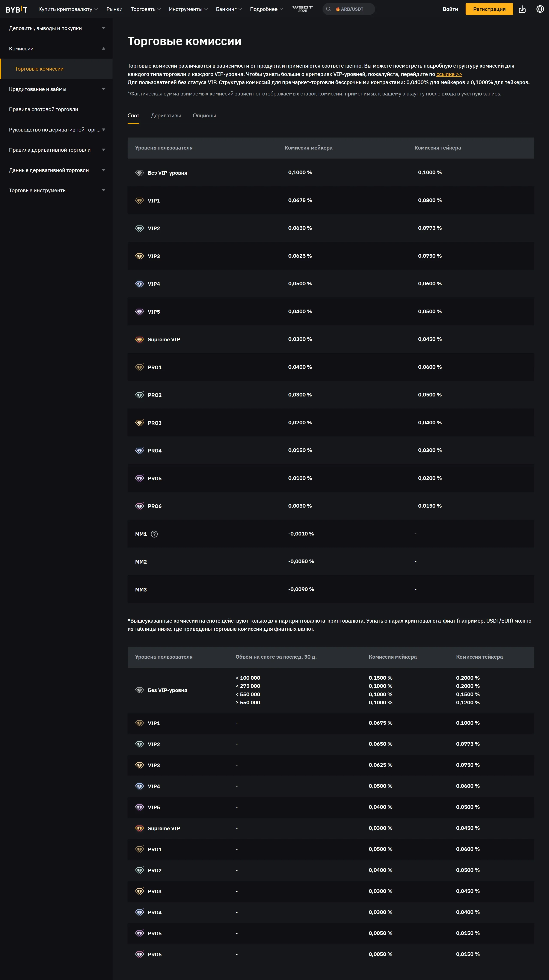Switch to the Опционы tab

pos(204,116)
